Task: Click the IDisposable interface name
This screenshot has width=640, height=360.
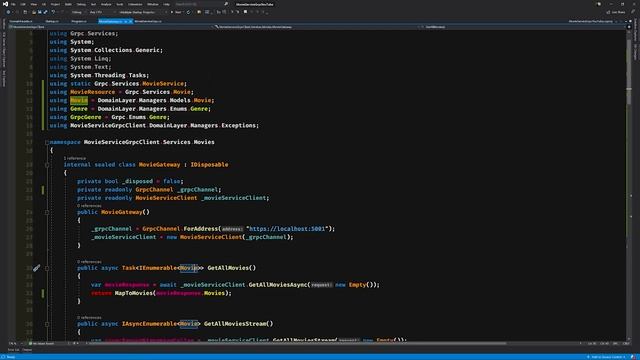Action: click(x=209, y=165)
